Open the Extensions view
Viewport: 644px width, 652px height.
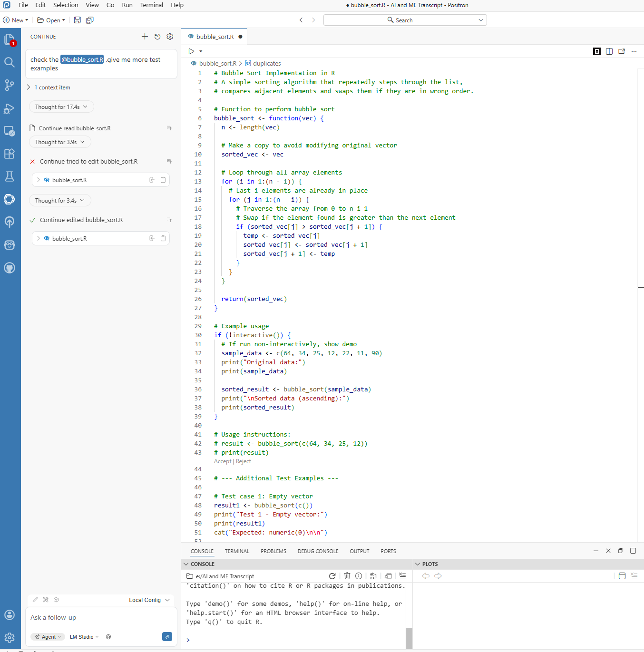(9, 154)
